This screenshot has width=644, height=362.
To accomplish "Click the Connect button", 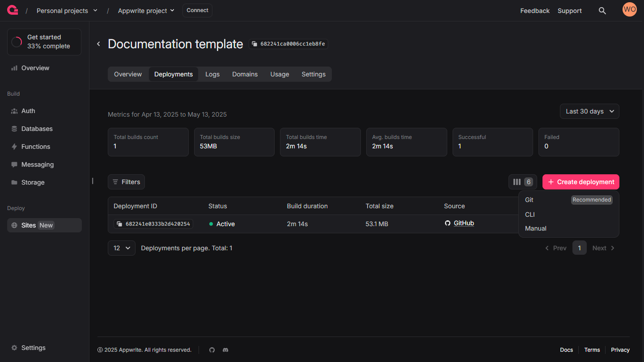I will tap(197, 10).
